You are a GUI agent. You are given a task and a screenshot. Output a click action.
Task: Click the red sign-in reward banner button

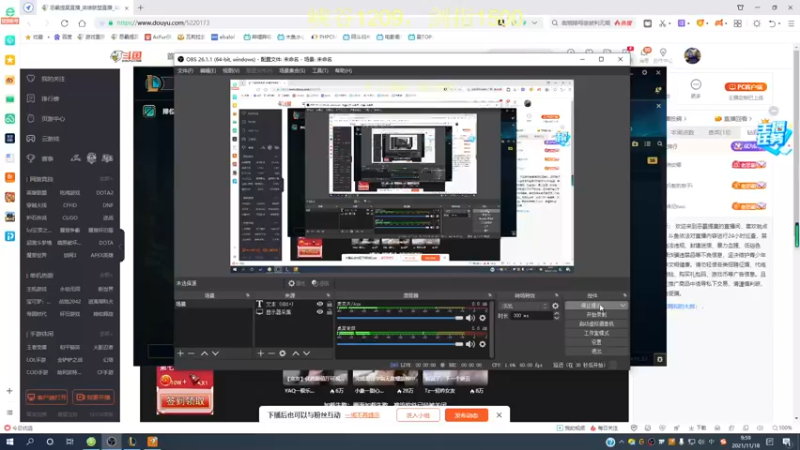click(185, 401)
